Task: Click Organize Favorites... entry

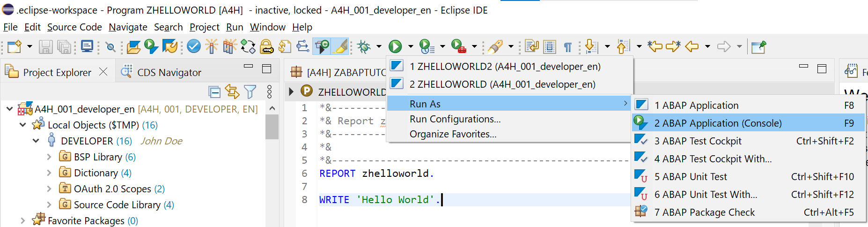Action: click(509, 134)
